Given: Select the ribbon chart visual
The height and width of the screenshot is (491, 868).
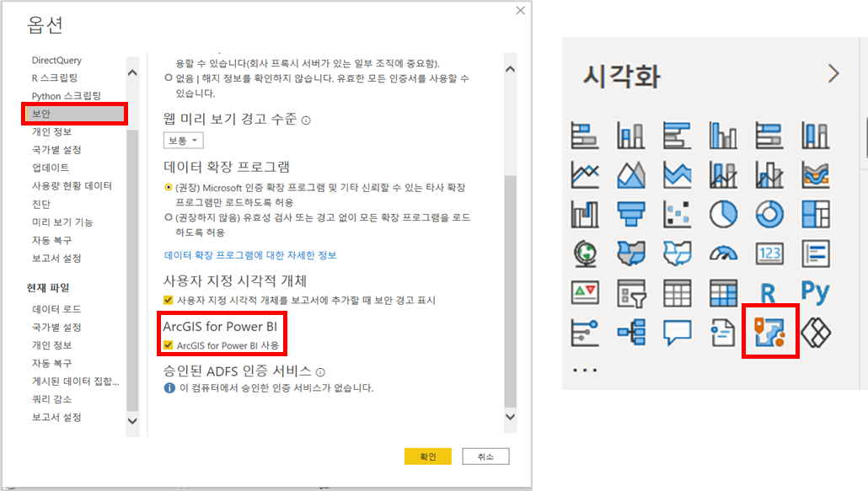Looking at the screenshot, I should click(x=816, y=174).
